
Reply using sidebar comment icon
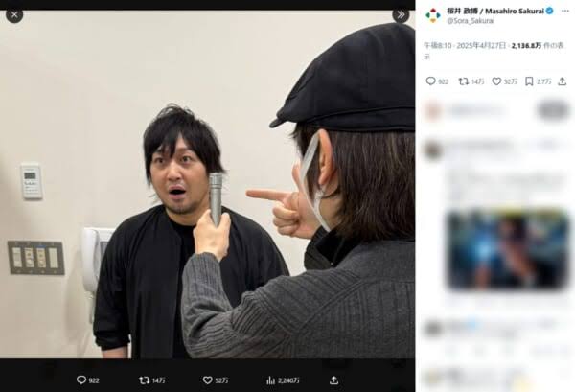coord(430,81)
